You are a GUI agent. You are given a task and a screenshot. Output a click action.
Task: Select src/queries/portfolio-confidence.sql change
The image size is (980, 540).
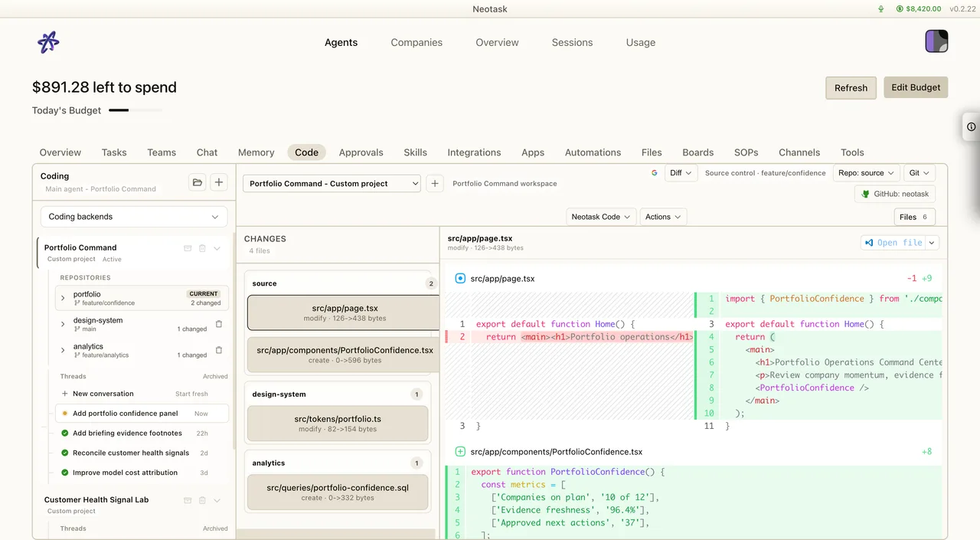click(338, 493)
